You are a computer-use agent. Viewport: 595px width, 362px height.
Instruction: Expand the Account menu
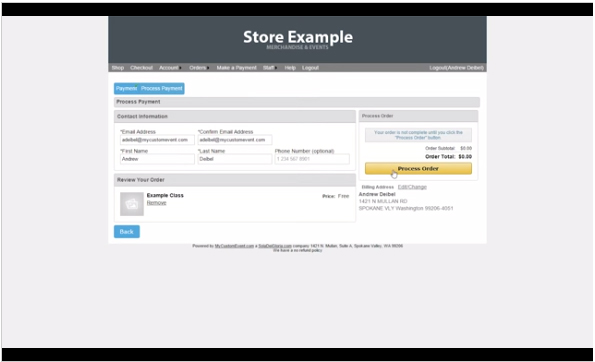pos(170,68)
